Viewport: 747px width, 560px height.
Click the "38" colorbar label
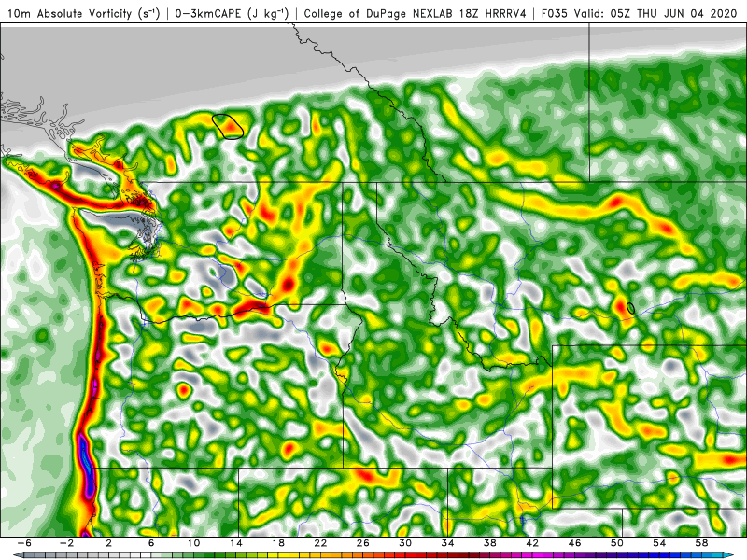click(x=490, y=543)
